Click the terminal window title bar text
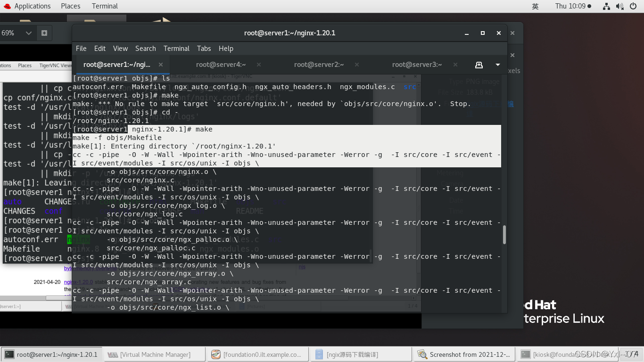The height and width of the screenshot is (362, 644). [x=289, y=33]
